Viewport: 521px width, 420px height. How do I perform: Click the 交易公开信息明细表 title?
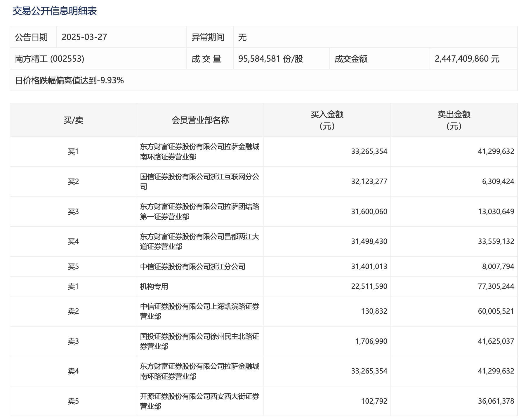tap(55, 11)
